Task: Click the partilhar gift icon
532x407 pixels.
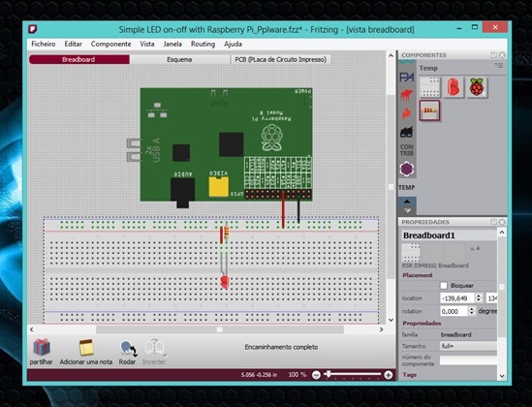Action: point(42,348)
